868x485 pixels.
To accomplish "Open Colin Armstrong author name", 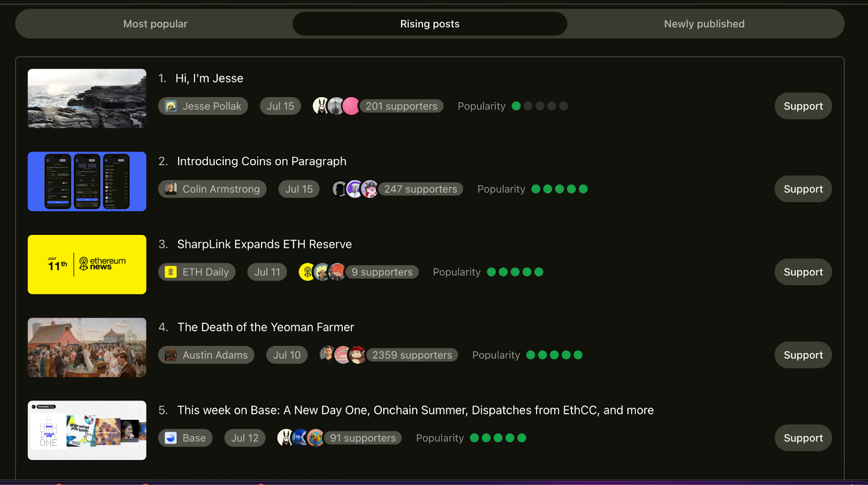I will 221,189.
